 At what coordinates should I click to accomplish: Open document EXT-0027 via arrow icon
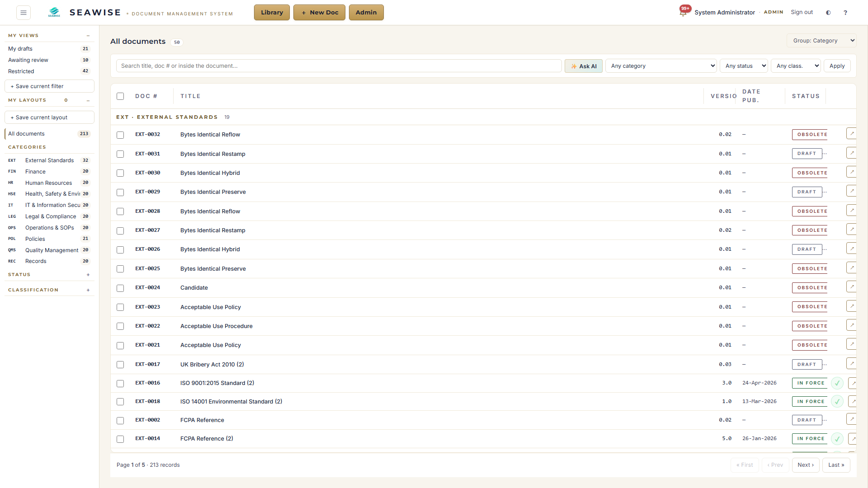(852, 230)
